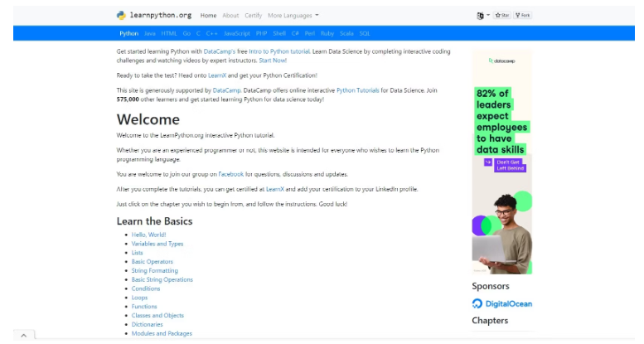Open the Hello, World! chapter
Image resolution: width=644 pixels, height=344 pixels.
tap(148, 235)
